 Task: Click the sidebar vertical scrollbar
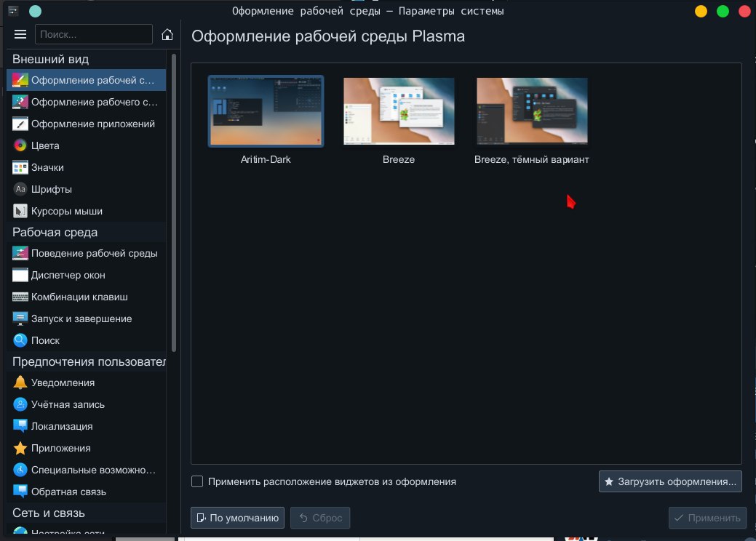click(x=174, y=202)
